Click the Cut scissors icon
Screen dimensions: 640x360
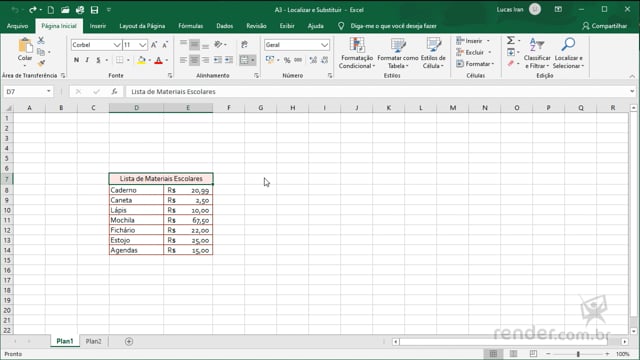[41, 40]
